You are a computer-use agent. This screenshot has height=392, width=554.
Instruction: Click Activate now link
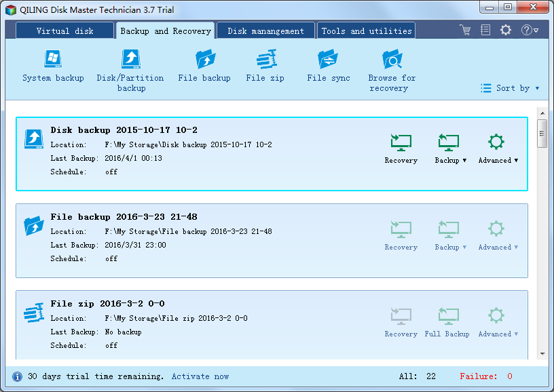[x=200, y=376]
